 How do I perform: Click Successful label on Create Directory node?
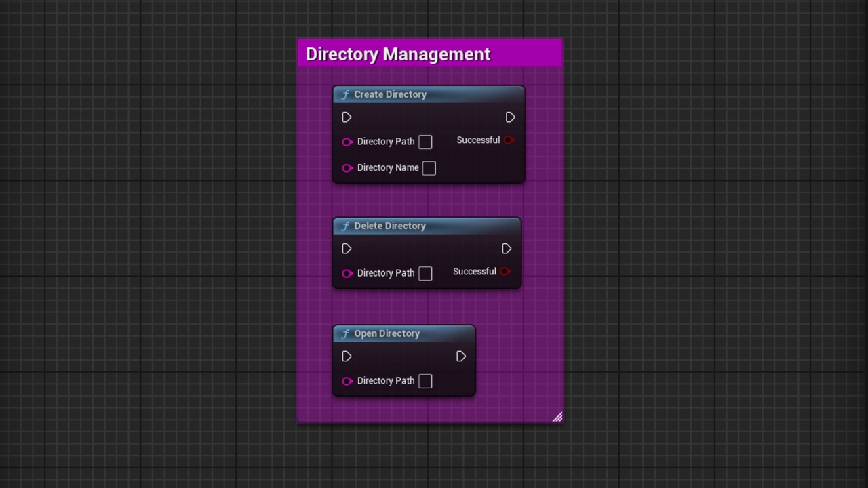click(478, 140)
